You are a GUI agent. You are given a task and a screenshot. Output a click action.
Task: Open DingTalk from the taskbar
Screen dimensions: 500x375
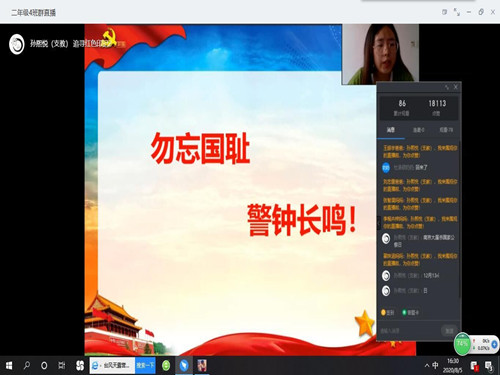pos(184,366)
